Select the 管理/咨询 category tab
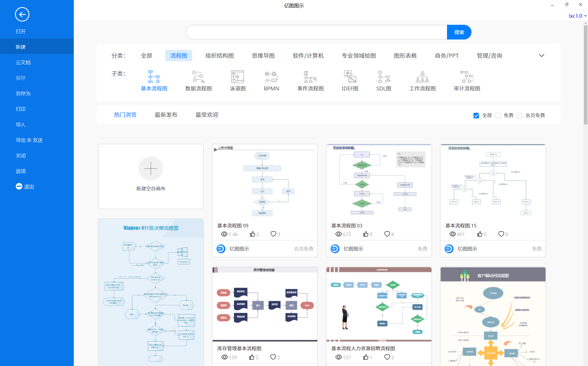 [489, 56]
